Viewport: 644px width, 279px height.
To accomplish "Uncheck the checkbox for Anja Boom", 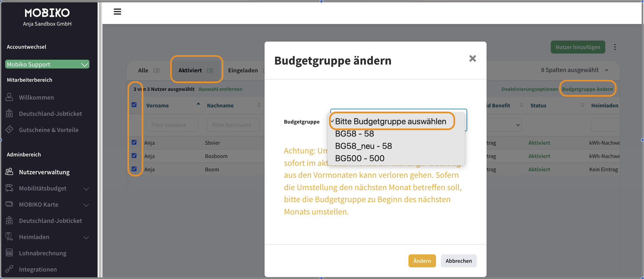I will click(x=134, y=169).
